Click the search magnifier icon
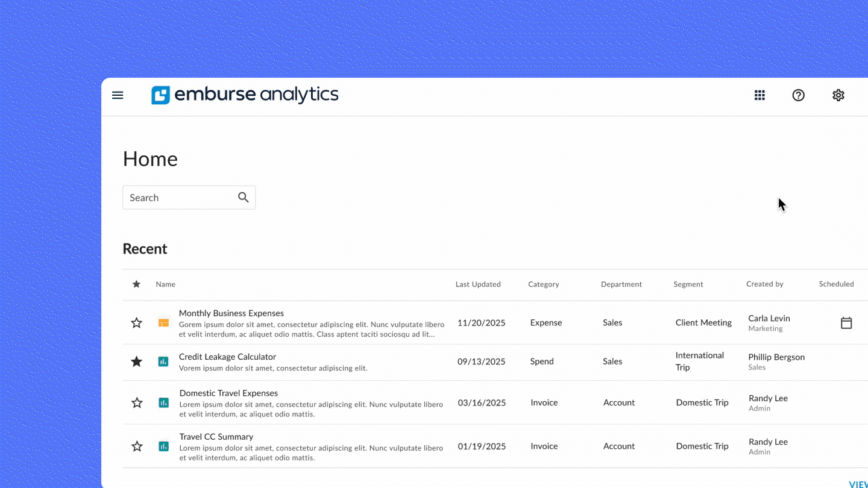The height and width of the screenshot is (488, 868). pos(244,198)
